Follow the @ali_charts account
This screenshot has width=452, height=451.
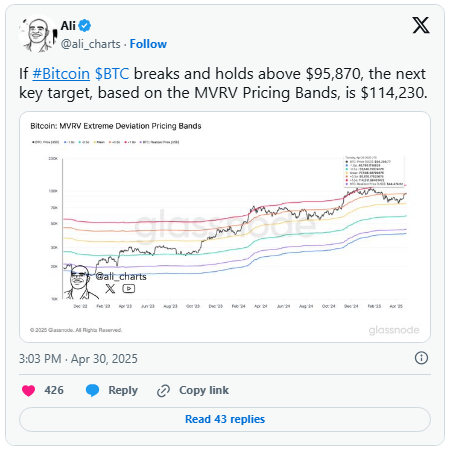coord(148,44)
